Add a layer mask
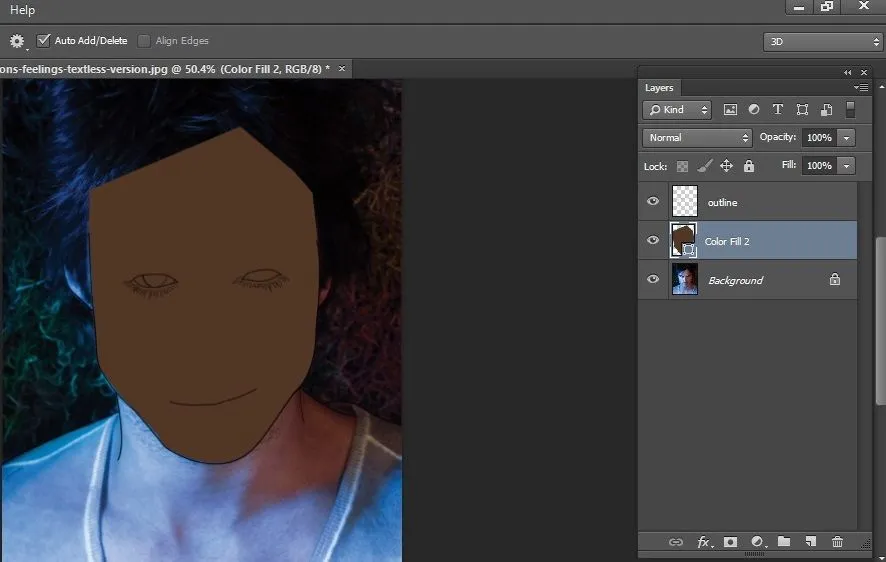The width and height of the screenshot is (886, 562). pyautogui.click(x=730, y=542)
